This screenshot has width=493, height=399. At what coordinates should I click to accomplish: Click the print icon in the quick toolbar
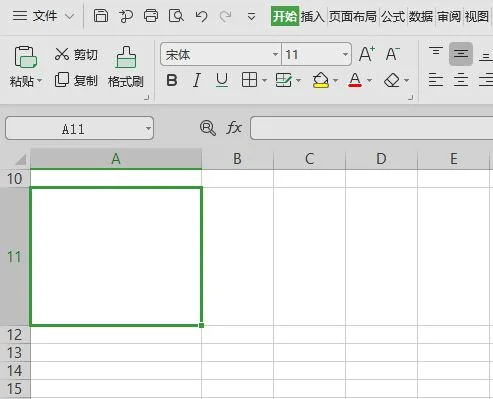[151, 16]
